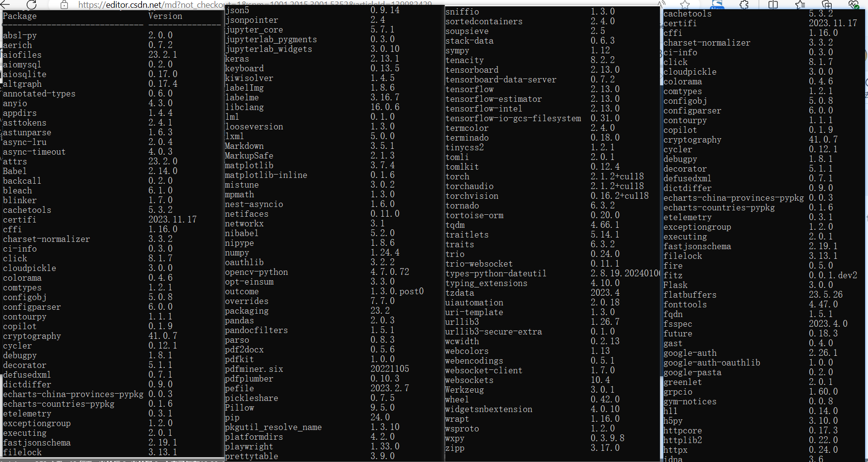Select the Pillow package entry
Image resolution: width=868 pixels, height=462 pixels.
click(240, 408)
